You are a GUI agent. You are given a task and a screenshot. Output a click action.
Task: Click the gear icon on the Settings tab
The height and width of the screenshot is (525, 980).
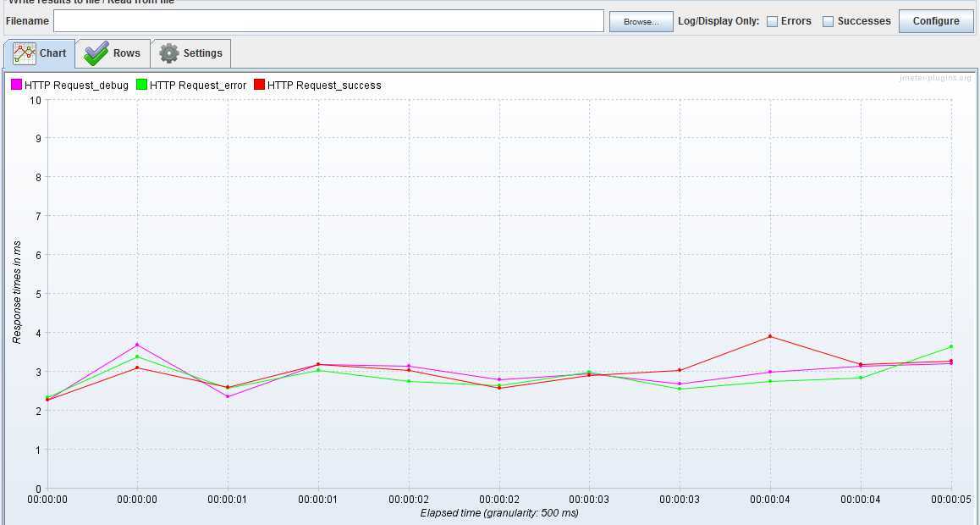(x=169, y=53)
